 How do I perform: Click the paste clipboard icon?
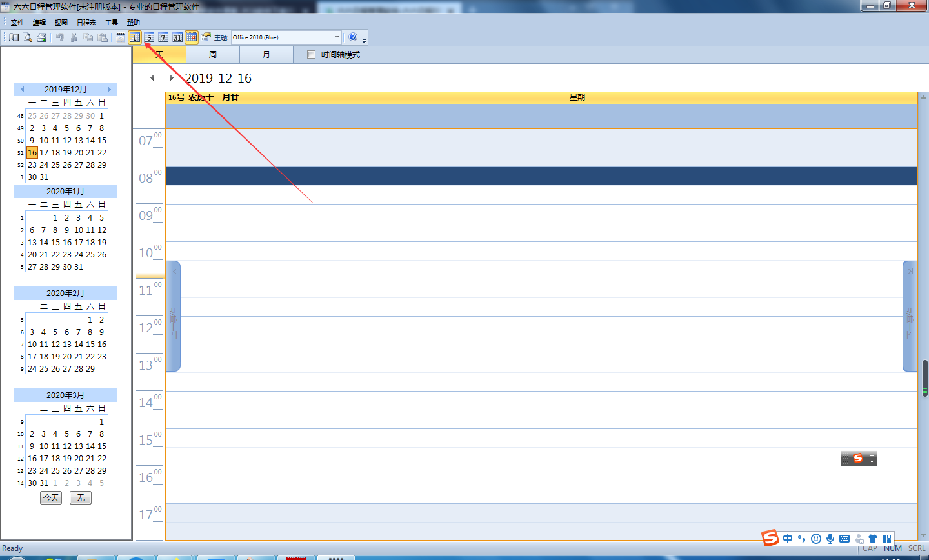tap(102, 37)
